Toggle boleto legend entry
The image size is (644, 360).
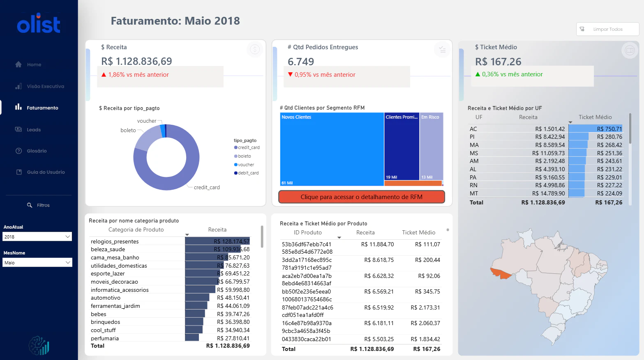pyautogui.click(x=242, y=156)
